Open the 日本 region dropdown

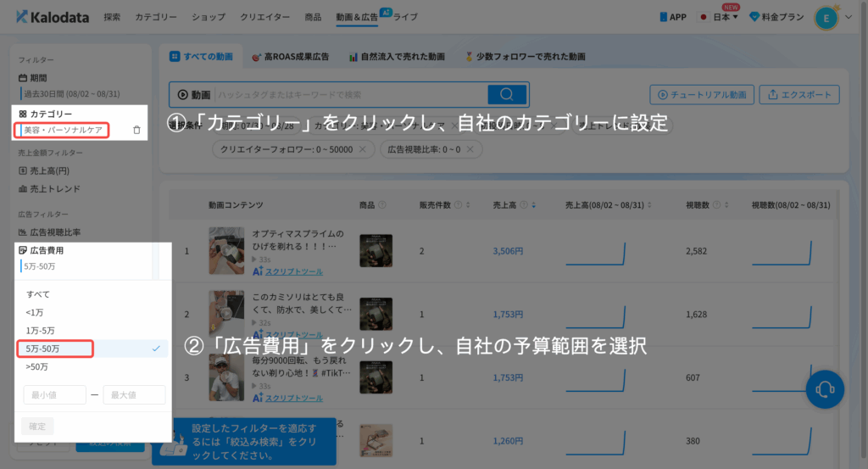(x=719, y=17)
